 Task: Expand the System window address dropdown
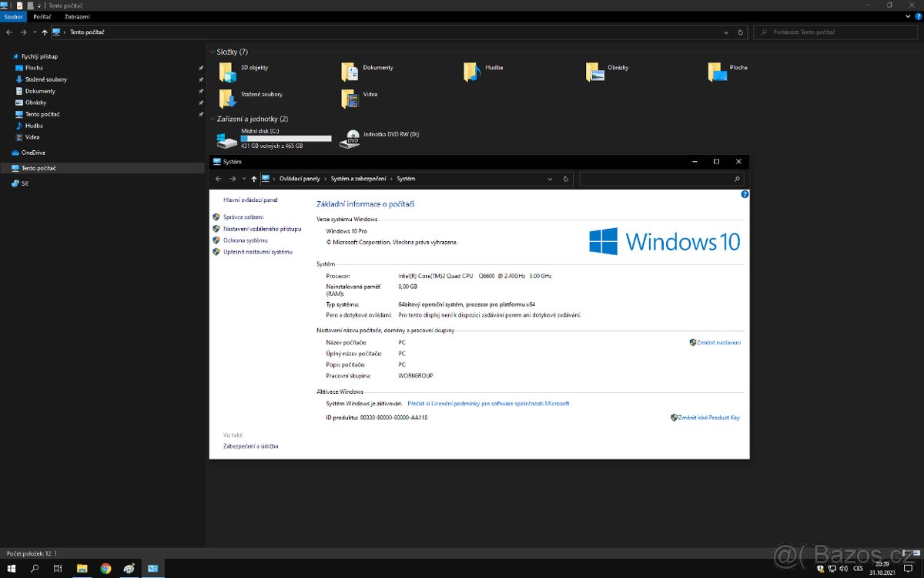(x=550, y=179)
